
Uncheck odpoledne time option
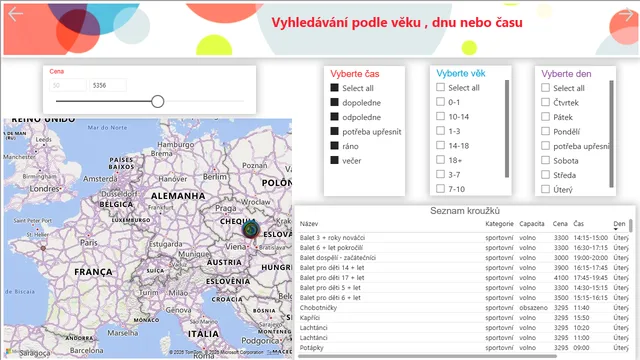[x=334, y=117]
